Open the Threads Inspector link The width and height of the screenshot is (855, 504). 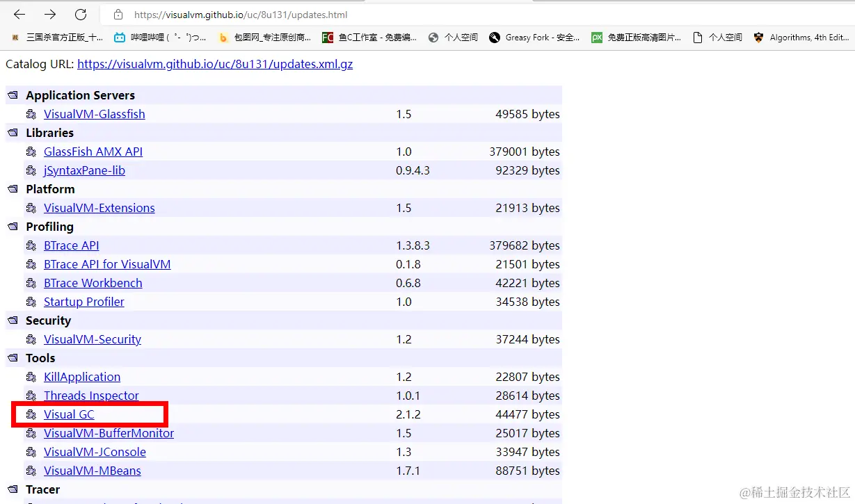click(x=91, y=396)
